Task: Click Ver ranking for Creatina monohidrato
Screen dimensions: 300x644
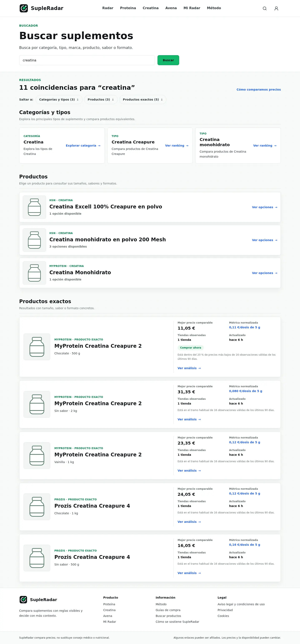Action: [x=265, y=146]
